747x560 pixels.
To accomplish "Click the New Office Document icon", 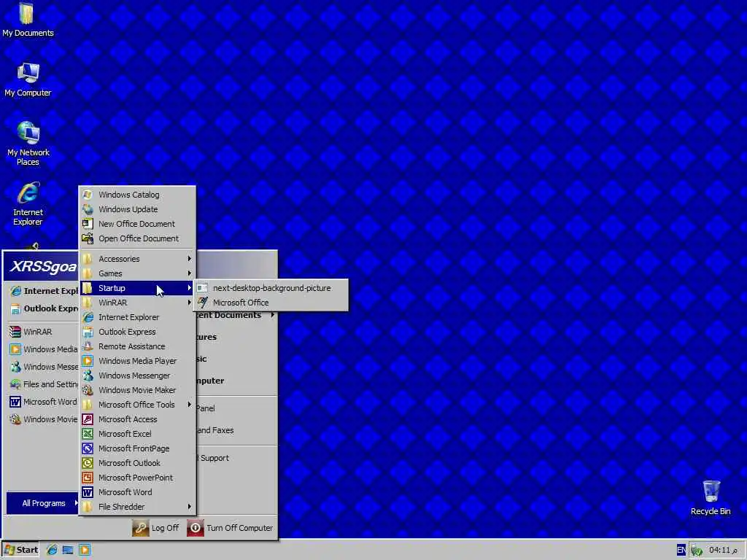I will [x=88, y=224].
